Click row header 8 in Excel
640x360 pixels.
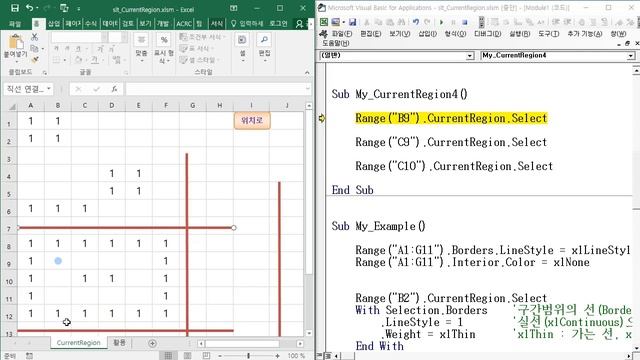click(9, 245)
